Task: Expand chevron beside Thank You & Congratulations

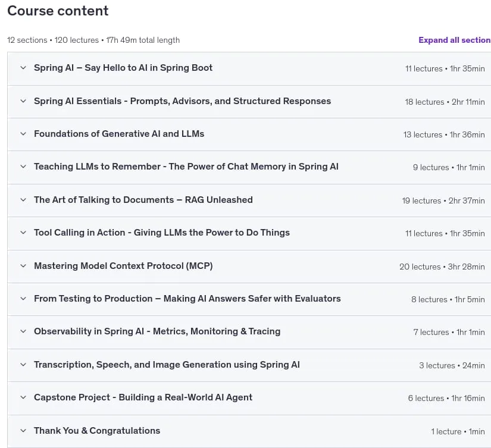Action: [x=23, y=431]
